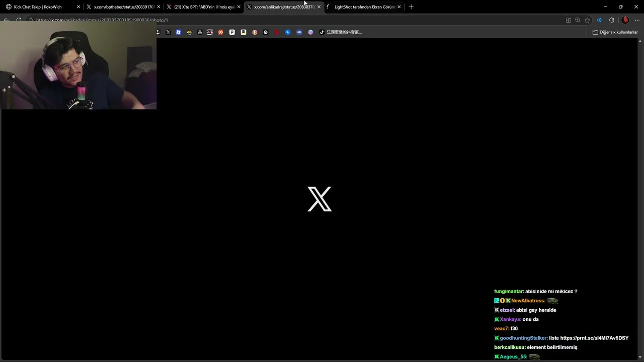Add this page to favorites with star
This screenshot has height=362, width=644.
tap(587, 20)
